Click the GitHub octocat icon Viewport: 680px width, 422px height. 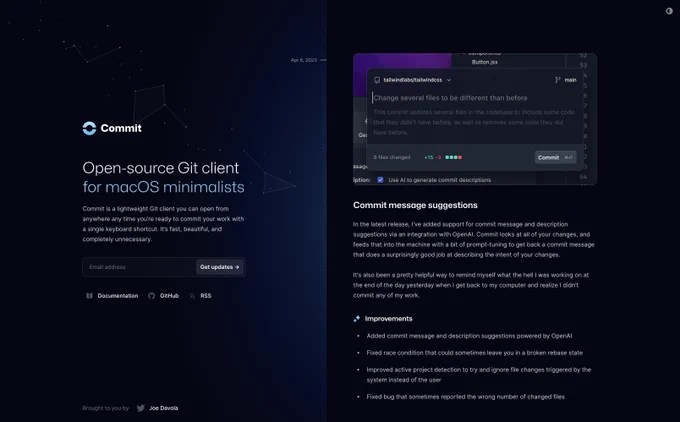151,296
